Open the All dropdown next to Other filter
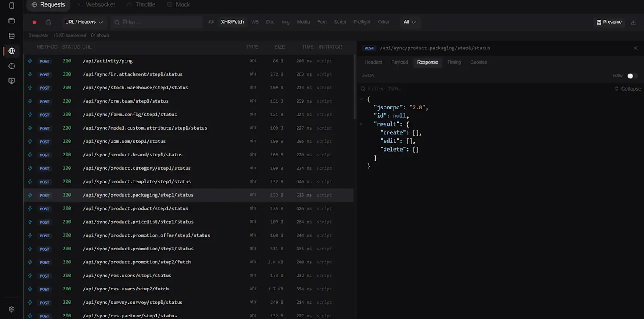The height and width of the screenshot is (319, 644). [409, 22]
